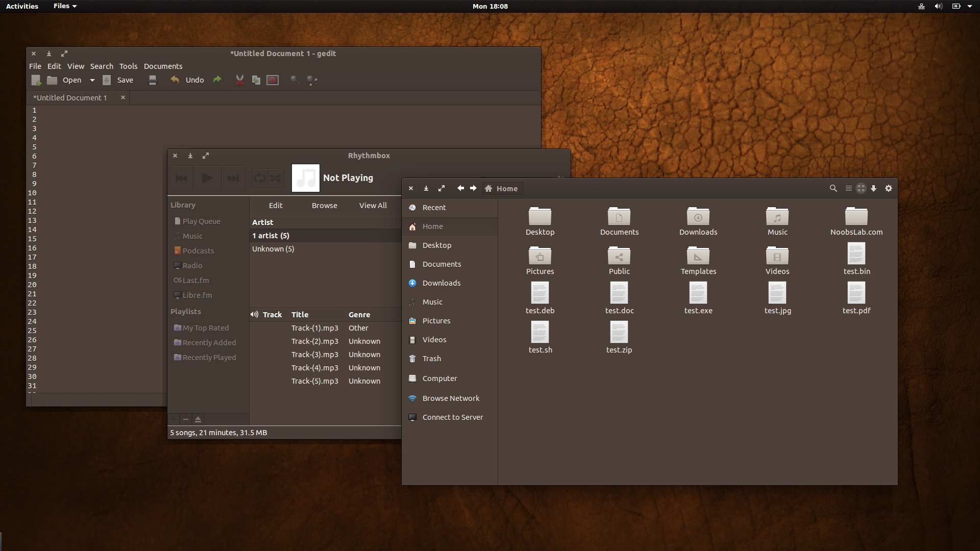Start playback in Rhythmbox
The image size is (980, 551).
pos(207,178)
